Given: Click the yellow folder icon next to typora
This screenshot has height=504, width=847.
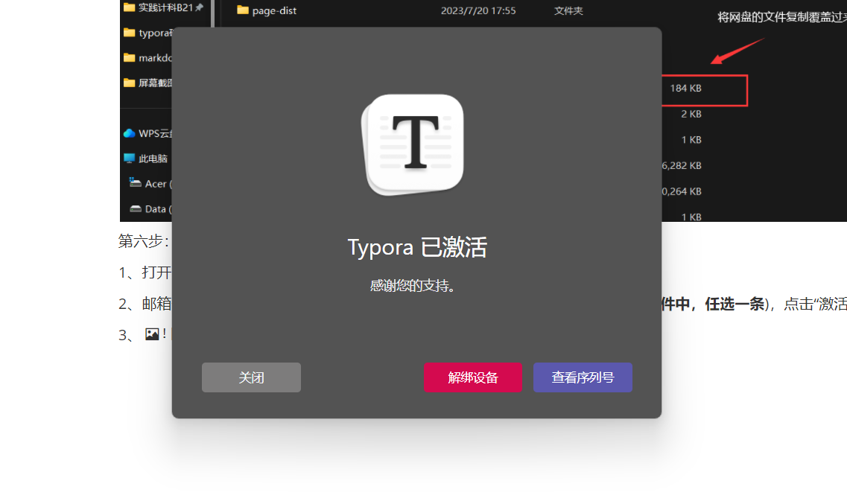Looking at the screenshot, I should point(129,32).
